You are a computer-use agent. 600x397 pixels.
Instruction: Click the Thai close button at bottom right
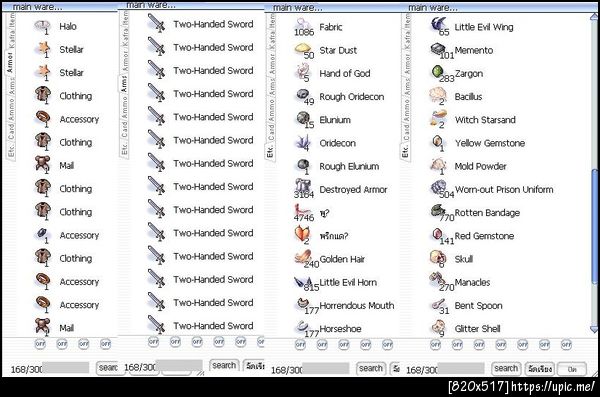[x=572, y=369]
